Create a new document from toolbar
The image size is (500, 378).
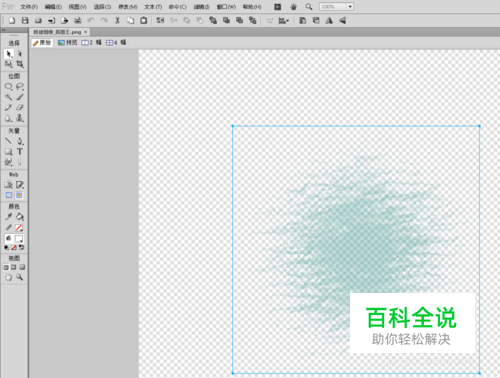pos(12,21)
